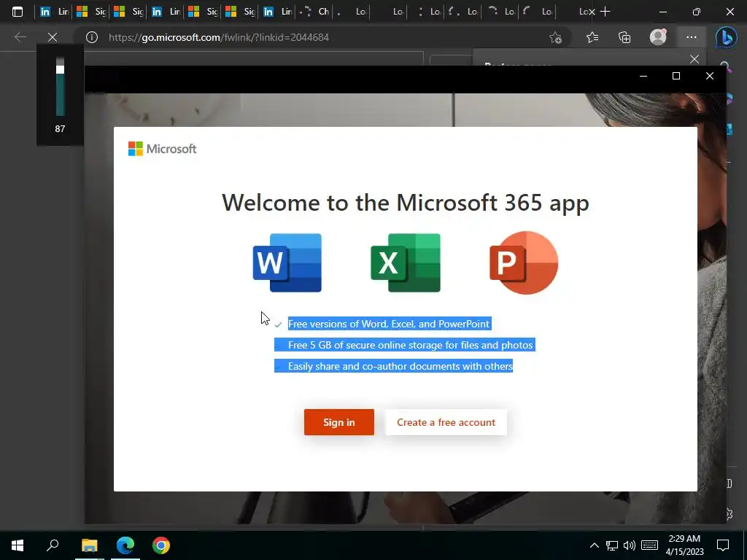Add this page to favorites
The width and height of the screenshot is (747, 560).
pos(555,37)
